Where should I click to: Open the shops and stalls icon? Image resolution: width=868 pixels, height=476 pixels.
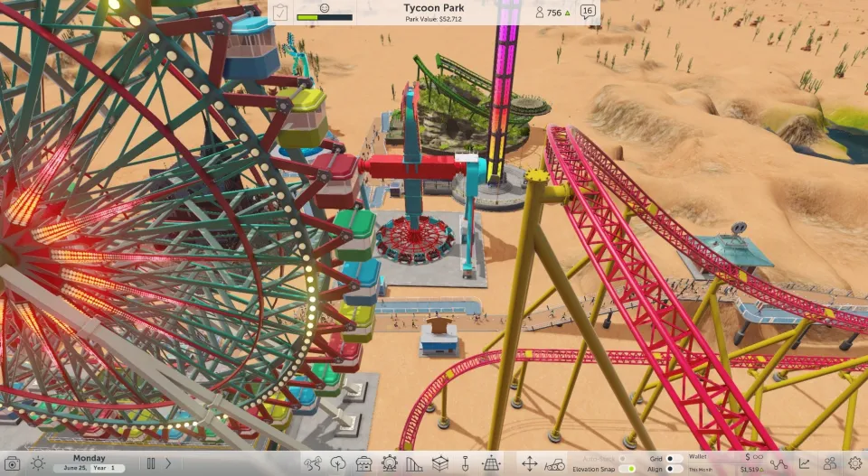(x=363, y=463)
